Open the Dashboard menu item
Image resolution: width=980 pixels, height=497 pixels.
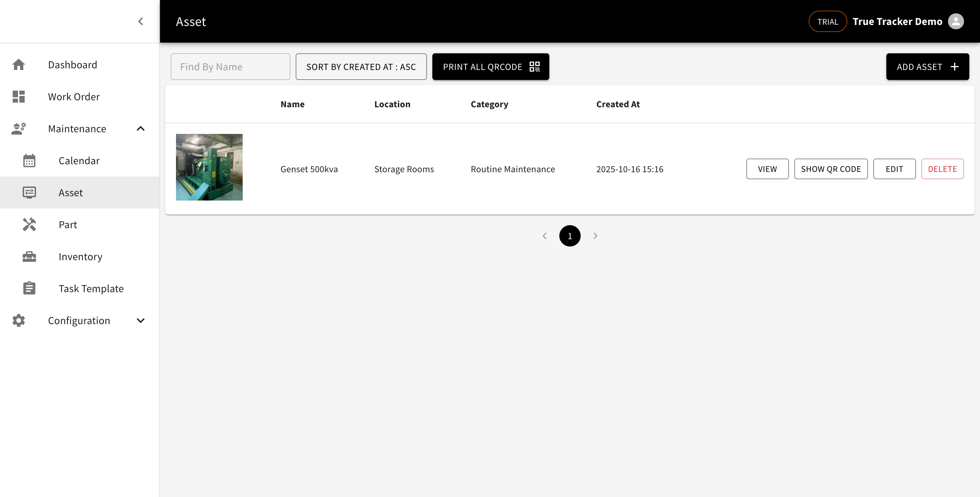pyautogui.click(x=72, y=65)
